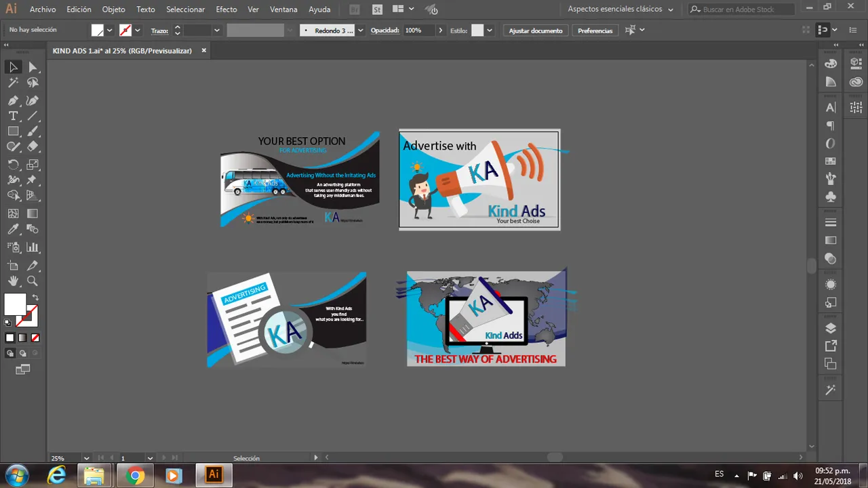
Task: Open fill color dropdown in control bar
Action: tap(110, 30)
